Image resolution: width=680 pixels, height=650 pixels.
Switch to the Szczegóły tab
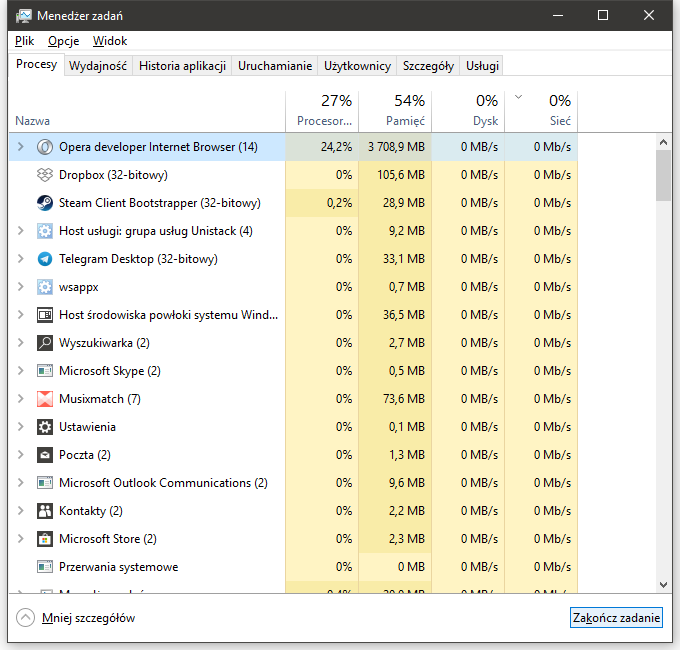(x=428, y=66)
